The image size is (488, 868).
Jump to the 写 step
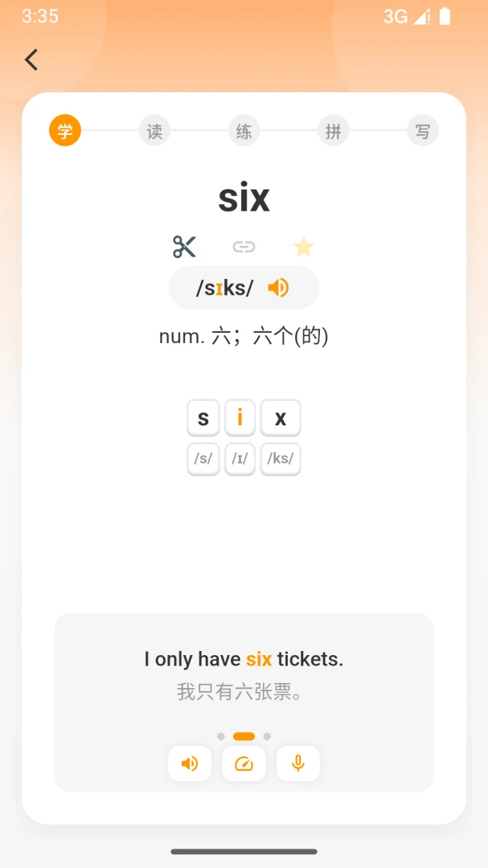423,131
